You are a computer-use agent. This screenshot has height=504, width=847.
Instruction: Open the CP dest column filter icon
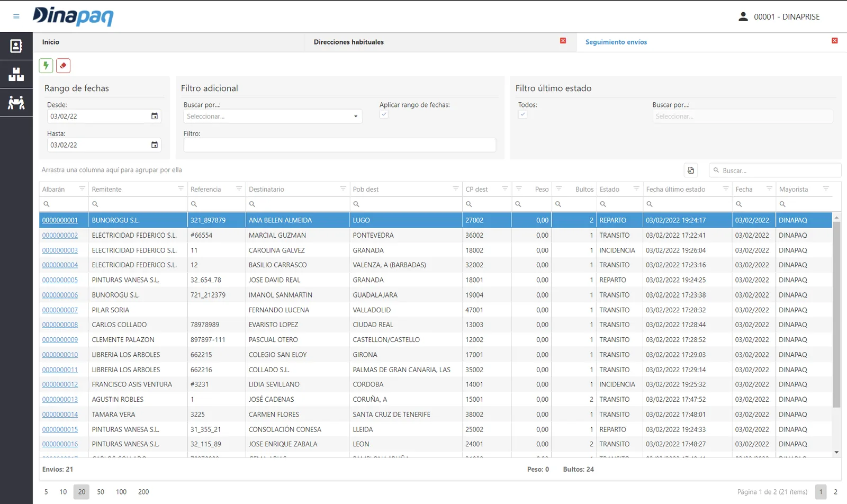(504, 188)
